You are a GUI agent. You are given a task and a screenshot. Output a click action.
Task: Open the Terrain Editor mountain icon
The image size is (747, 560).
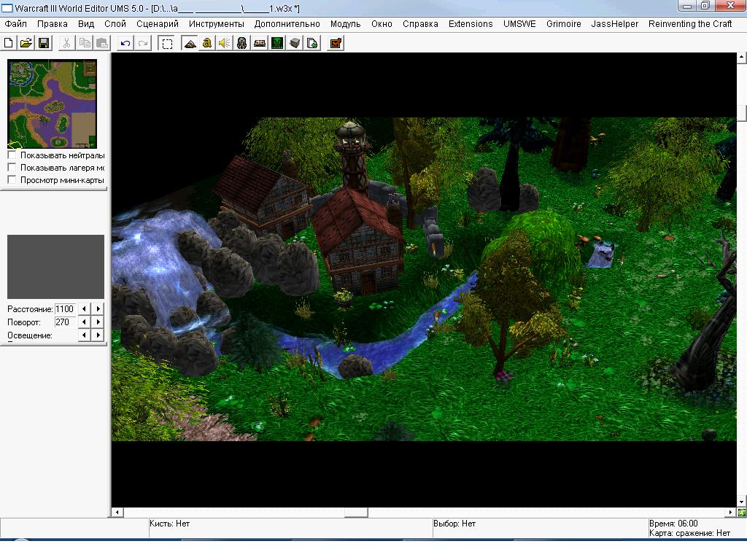coord(190,43)
